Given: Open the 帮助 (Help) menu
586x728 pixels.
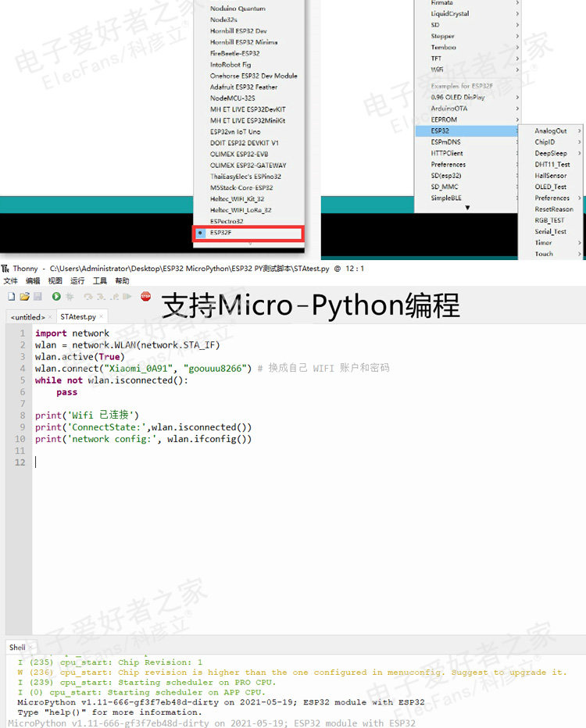Looking at the screenshot, I should click(122, 281).
